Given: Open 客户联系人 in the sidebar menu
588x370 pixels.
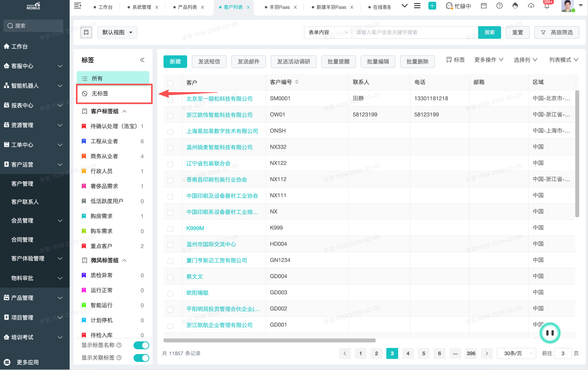Looking at the screenshot, I should (25, 202).
